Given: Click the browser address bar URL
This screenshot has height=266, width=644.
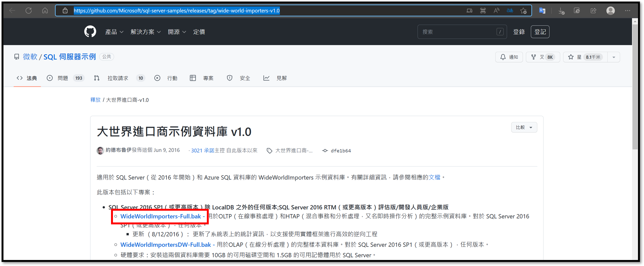Looking at the screenshot, I should point(177,10).
